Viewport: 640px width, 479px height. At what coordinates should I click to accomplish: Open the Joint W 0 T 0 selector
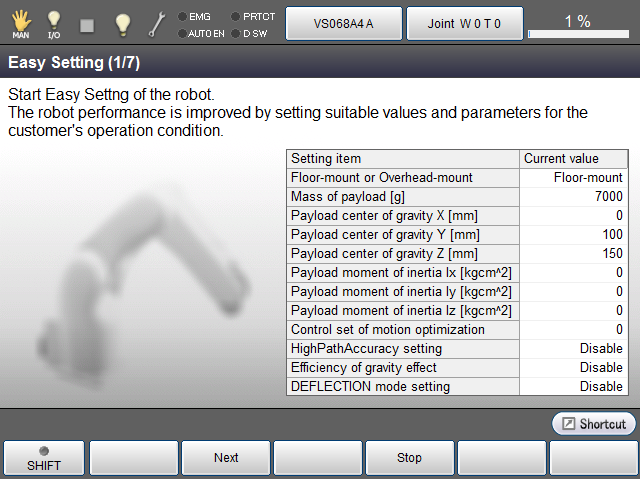(465, 23)
